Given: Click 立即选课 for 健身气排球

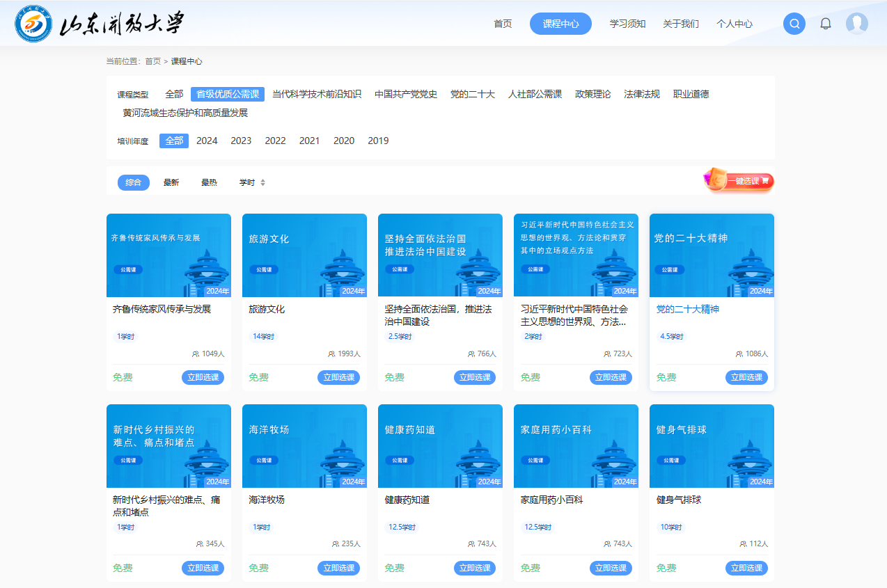Looking at the screenshot, I should coord(746,568).
